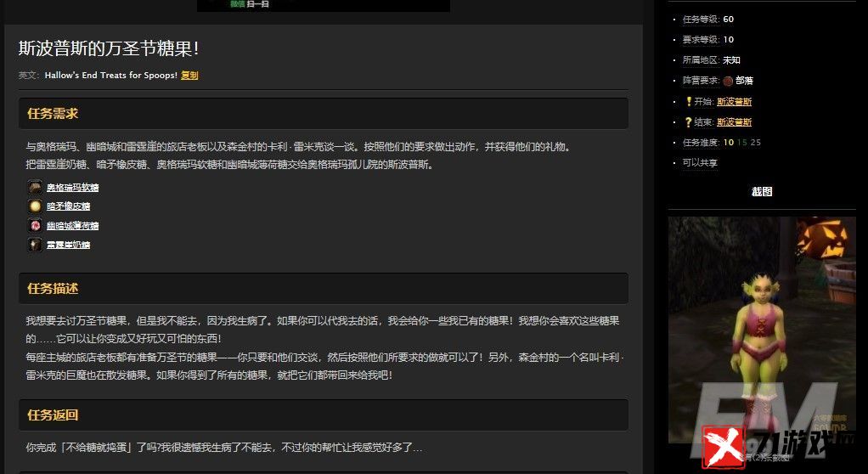
Task: Click the 任务需求 section header
Action: point(324,114)
